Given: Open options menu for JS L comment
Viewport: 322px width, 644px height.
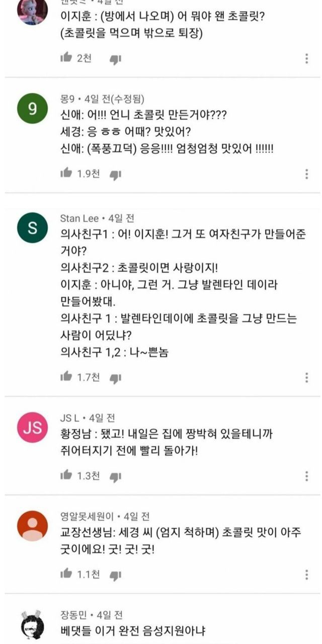Looking at the screenshot, I should (x=306, y=476).
